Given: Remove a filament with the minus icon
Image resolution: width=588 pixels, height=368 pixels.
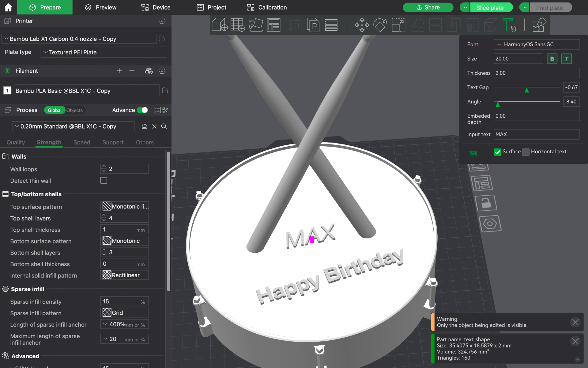Looking at the screenshot, I should pyautogui.click(x=132, y=71).
